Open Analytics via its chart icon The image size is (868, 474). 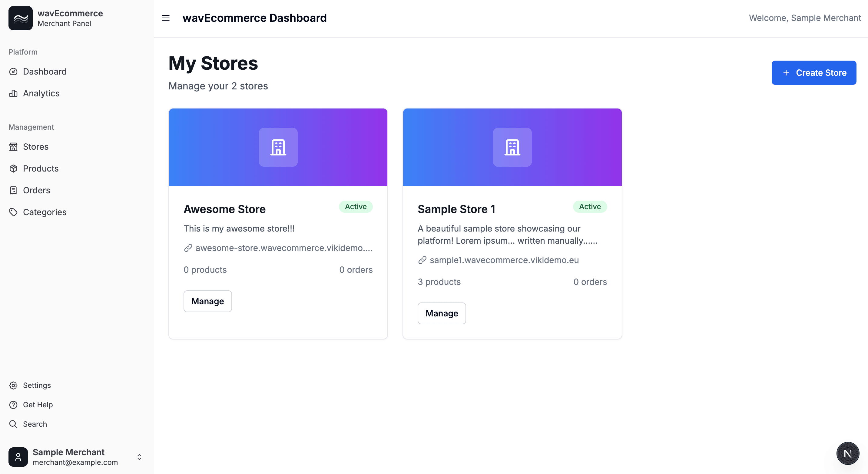pyautogui.click(x=14, y=93)
